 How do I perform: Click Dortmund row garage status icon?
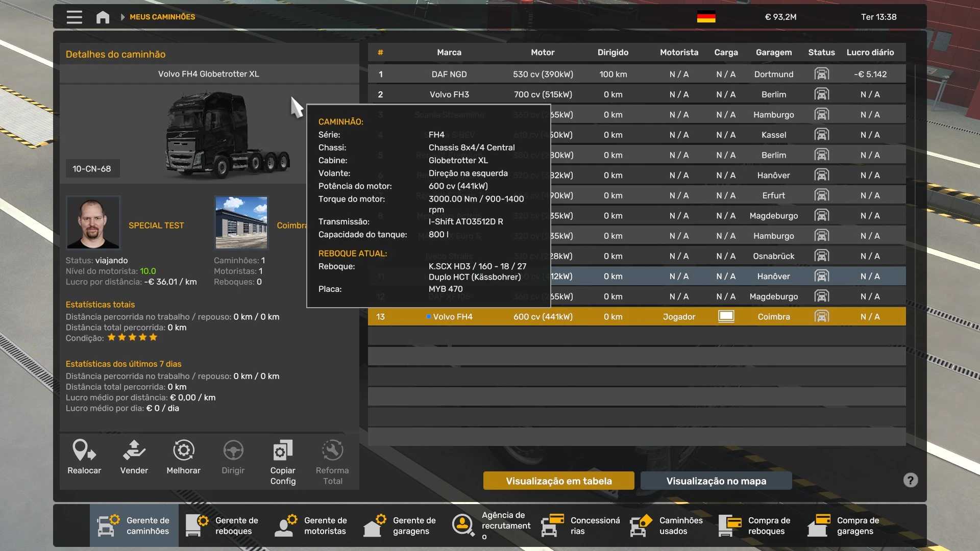coord(821,74)
